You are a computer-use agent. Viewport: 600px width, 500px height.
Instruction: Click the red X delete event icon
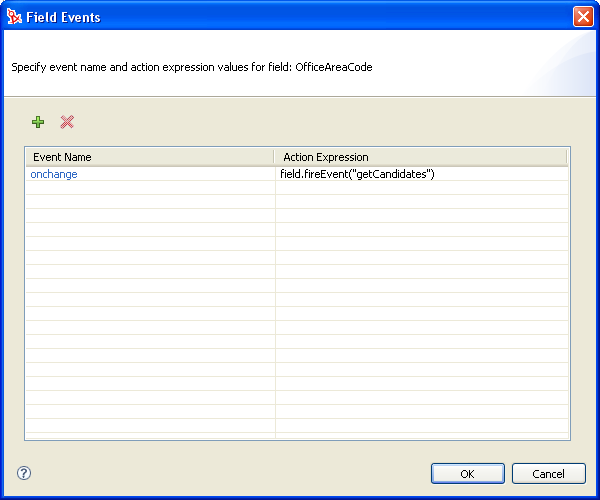pyautogui.click(x=67, y=122)
